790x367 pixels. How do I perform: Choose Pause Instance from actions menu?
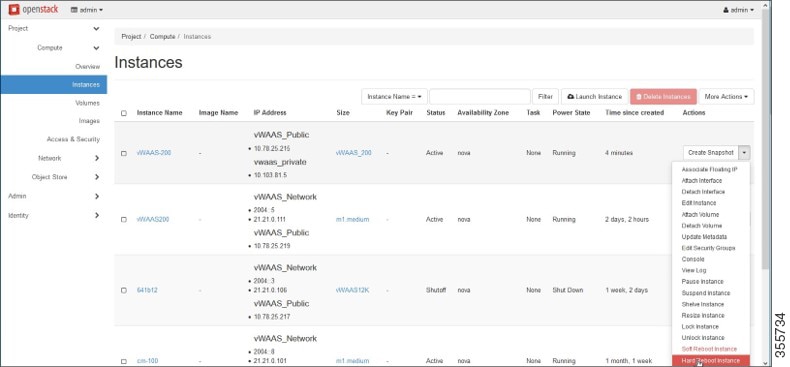[x=702, y=282]
